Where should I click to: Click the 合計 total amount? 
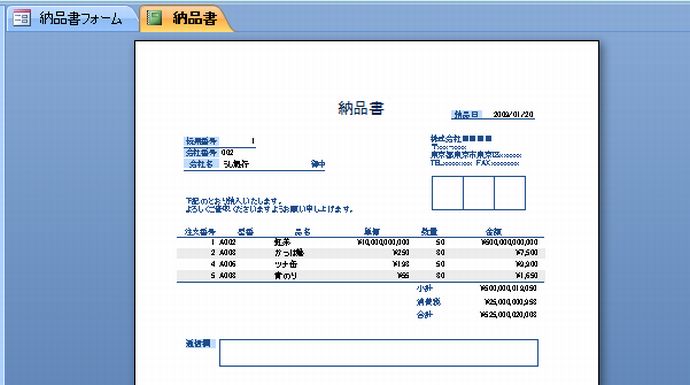tap(508, 315)
